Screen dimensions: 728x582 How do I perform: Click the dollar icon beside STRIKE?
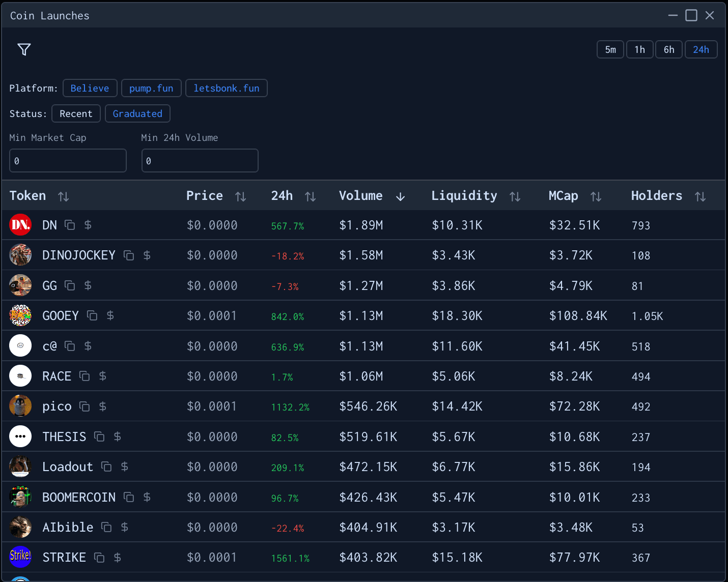[117, 558]
